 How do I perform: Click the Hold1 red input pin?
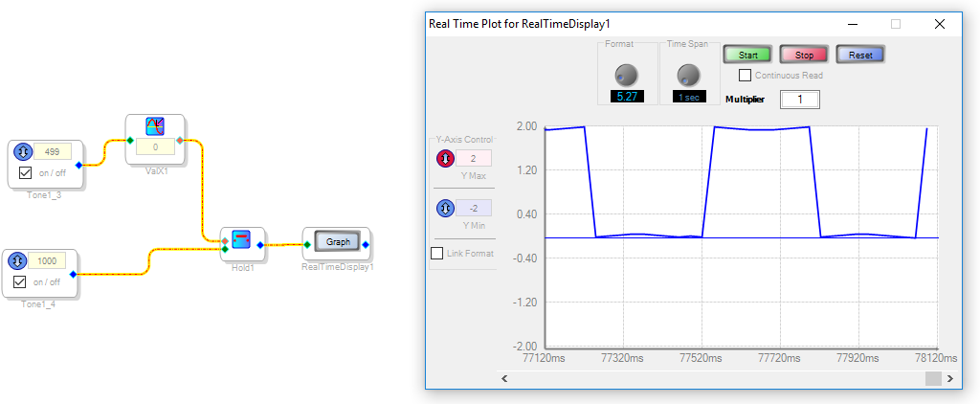224,241
